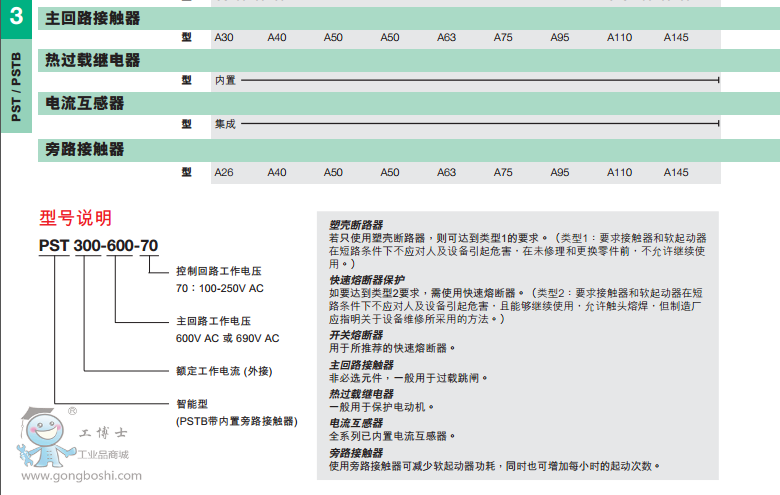Click A30 in the main contactor row
The height and width of the screenshot is (495, 780).
[x=224, y=37]
